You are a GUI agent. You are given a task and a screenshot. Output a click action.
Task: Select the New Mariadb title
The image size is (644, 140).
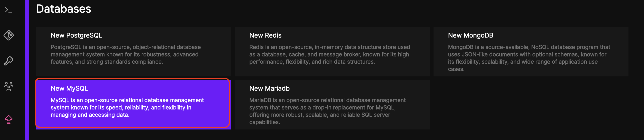coord(269,88)
